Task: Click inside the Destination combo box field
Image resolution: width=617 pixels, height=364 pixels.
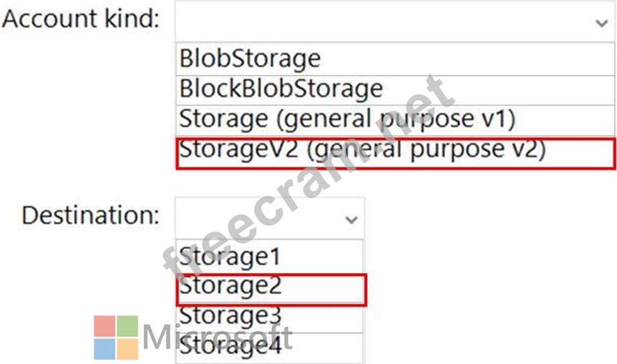Action: (x=258, y=219)
